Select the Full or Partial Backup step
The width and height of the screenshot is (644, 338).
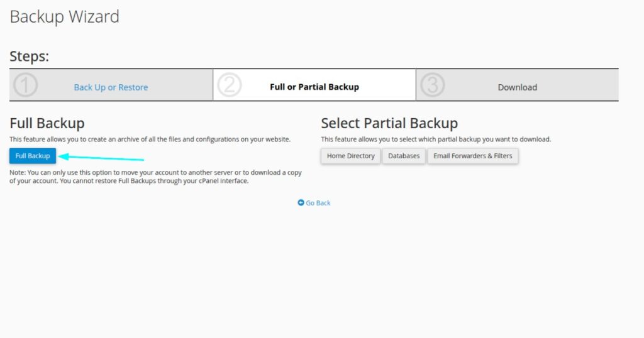[314, 87]
